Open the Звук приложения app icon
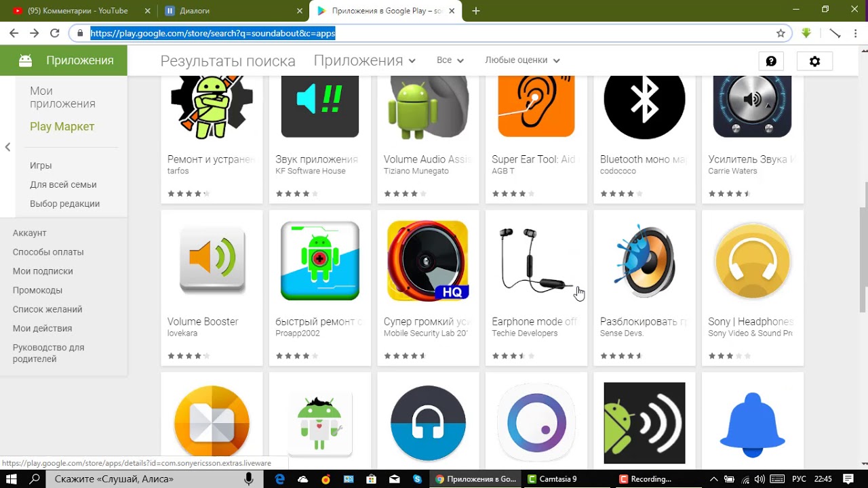868x488 pixels. (319, 105)
